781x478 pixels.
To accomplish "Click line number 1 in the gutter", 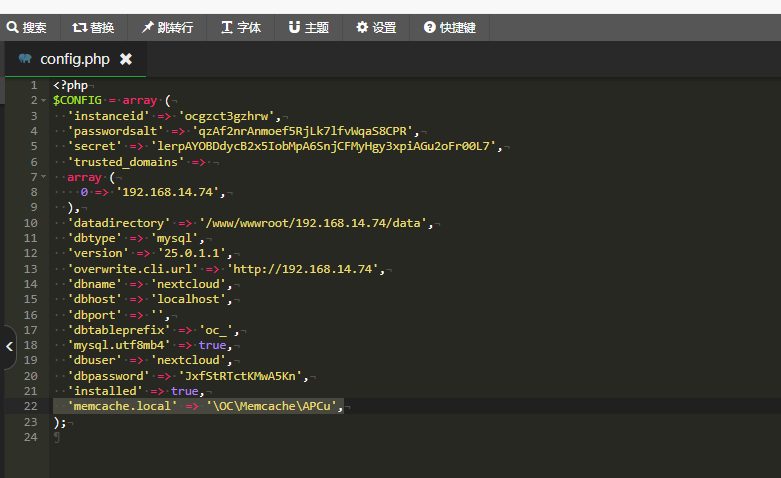I will 34,85.
